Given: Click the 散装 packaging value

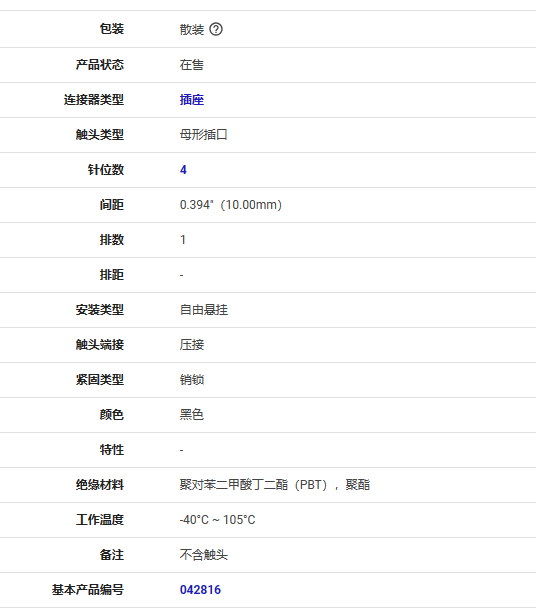Looking at the screenshot, I should click(x=192, y=29).
